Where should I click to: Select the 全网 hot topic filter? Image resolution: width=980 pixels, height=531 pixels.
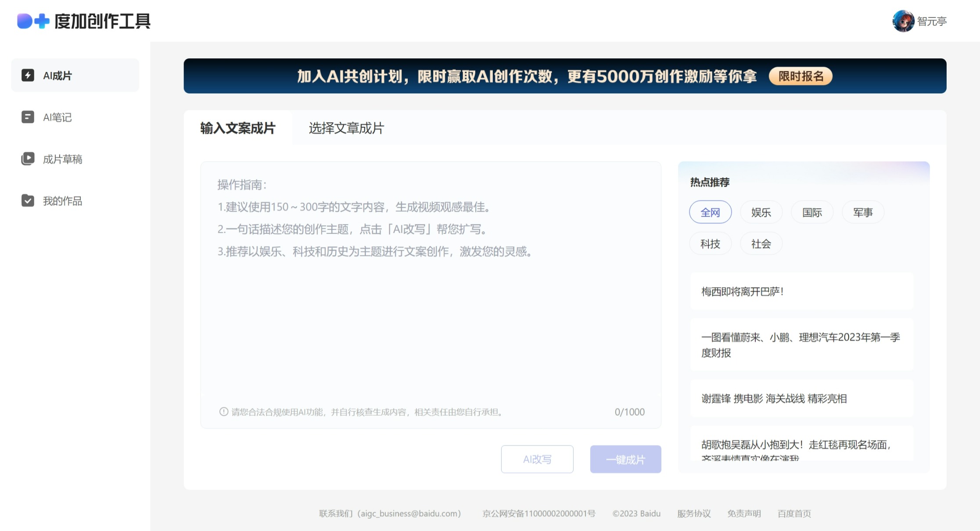click(710, 213)
